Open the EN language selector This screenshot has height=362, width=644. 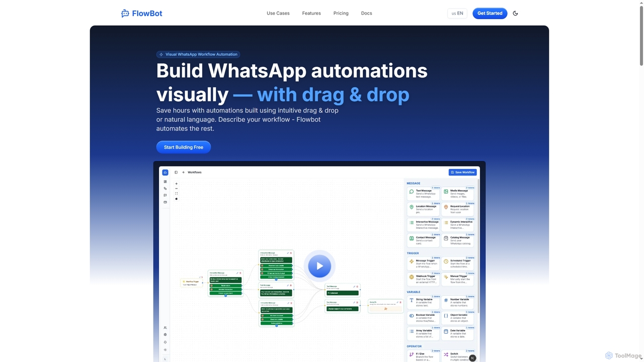(x=457, y=13)
